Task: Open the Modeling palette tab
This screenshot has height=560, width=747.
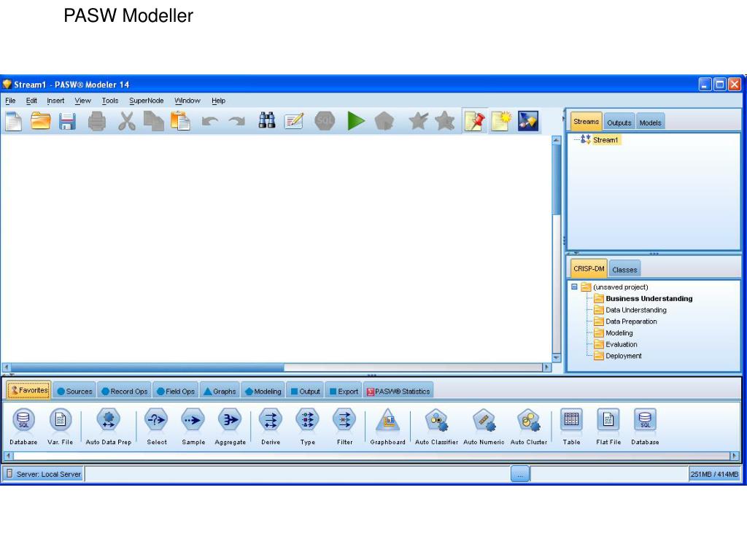Action: (x=263, y=392)
